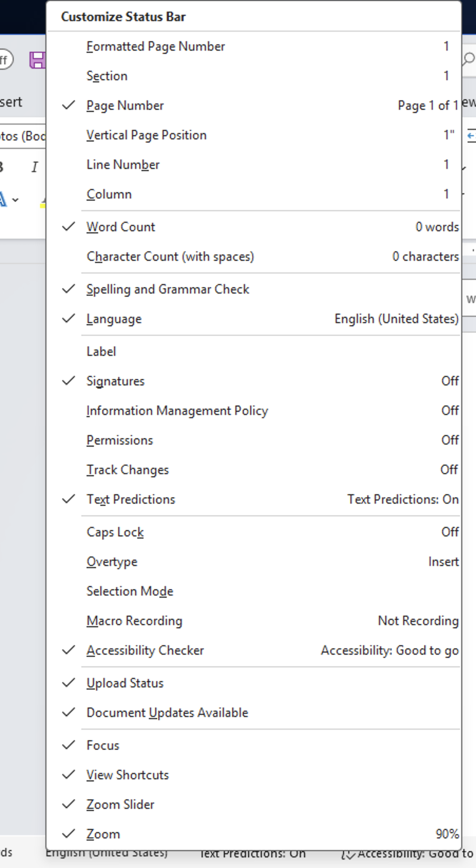This screenshot has height=868, width=476.
Task: Enable Vertical Page Position option
Action: 146,135
